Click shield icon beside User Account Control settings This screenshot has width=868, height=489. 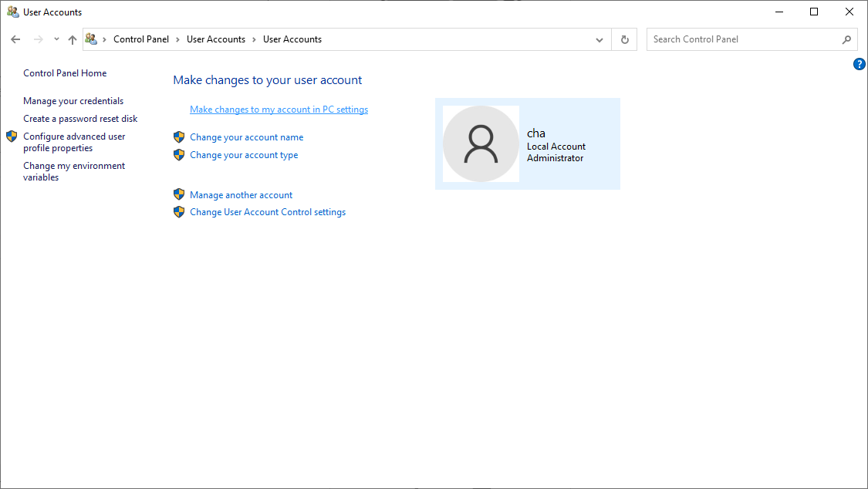pyautogui.click(x=179, y=212)
